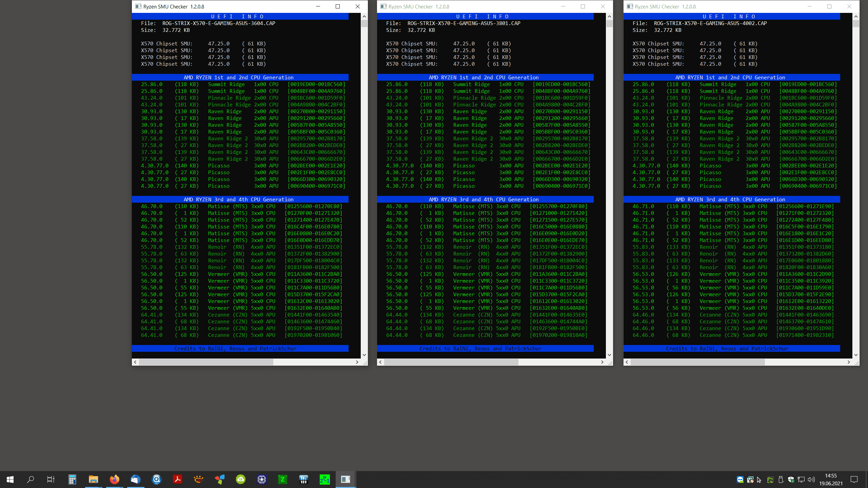Viewport: 868px width, 488px height.
Task: Open TeamViewer tray icon
Action: 740,480
